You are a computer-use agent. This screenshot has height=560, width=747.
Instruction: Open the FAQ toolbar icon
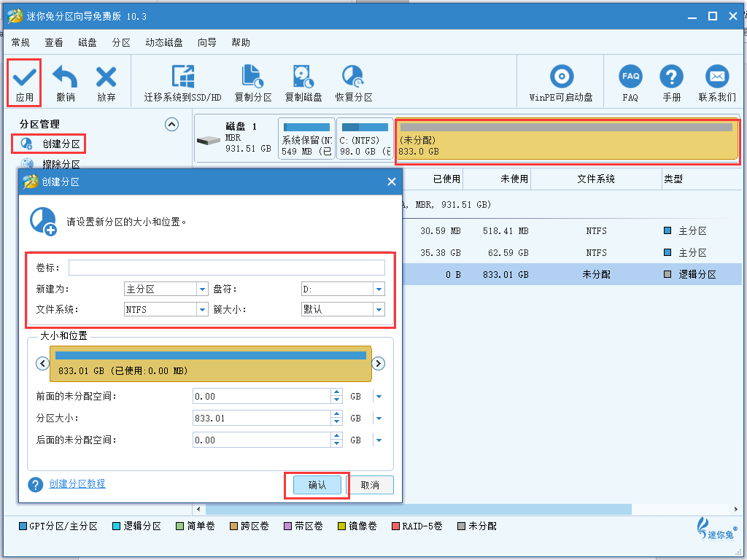630,76
